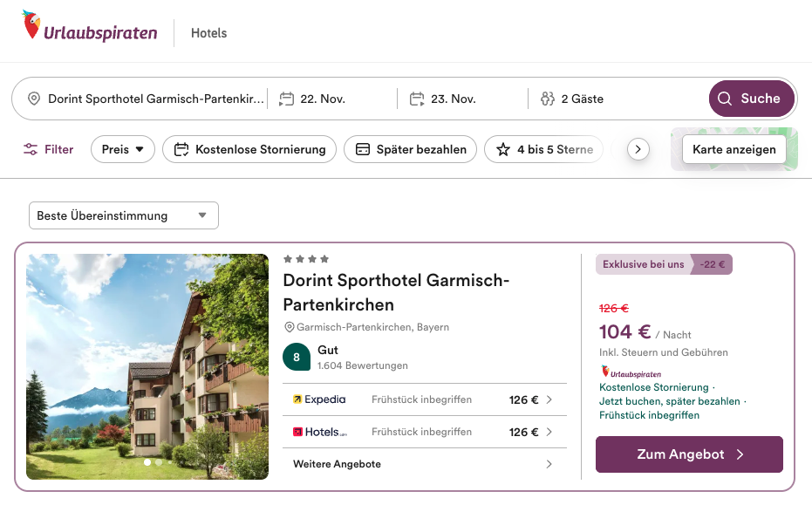812x505 pixels.
Task: Open filters via the slider Filter icon
Action: pyautogui.click(x=31, y=149)
